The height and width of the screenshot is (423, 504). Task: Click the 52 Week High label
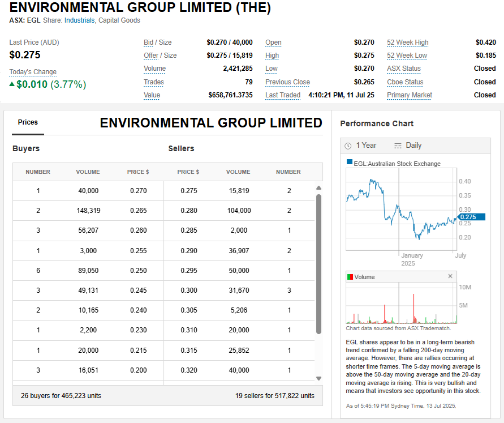point(407,42)
